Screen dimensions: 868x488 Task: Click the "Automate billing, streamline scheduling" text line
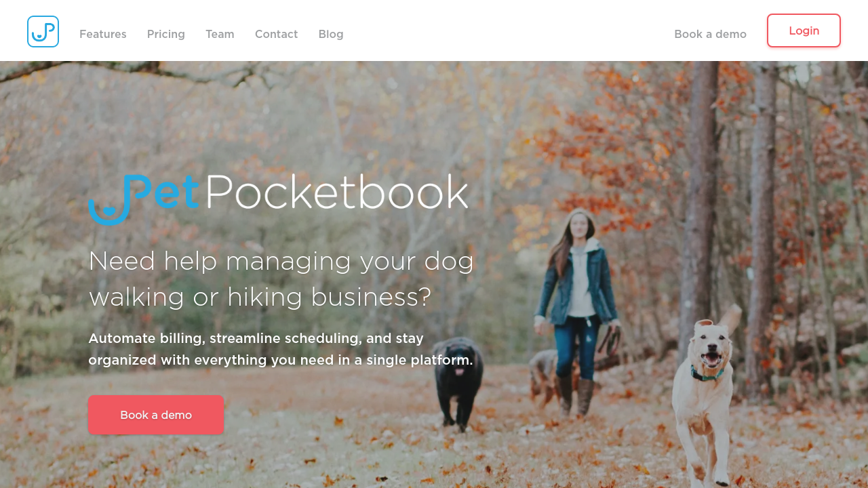[256, 338]
